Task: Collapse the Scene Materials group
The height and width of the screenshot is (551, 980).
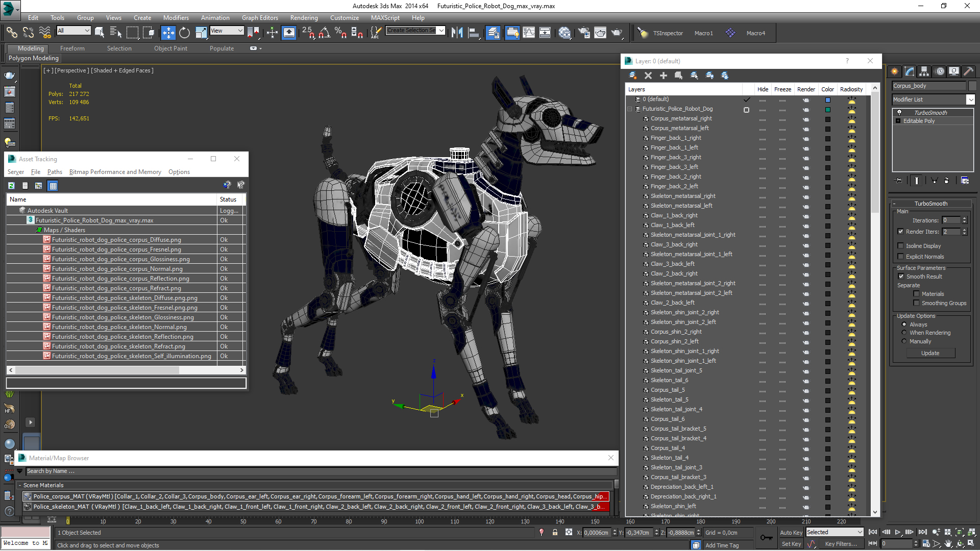Action: [20, 485]
